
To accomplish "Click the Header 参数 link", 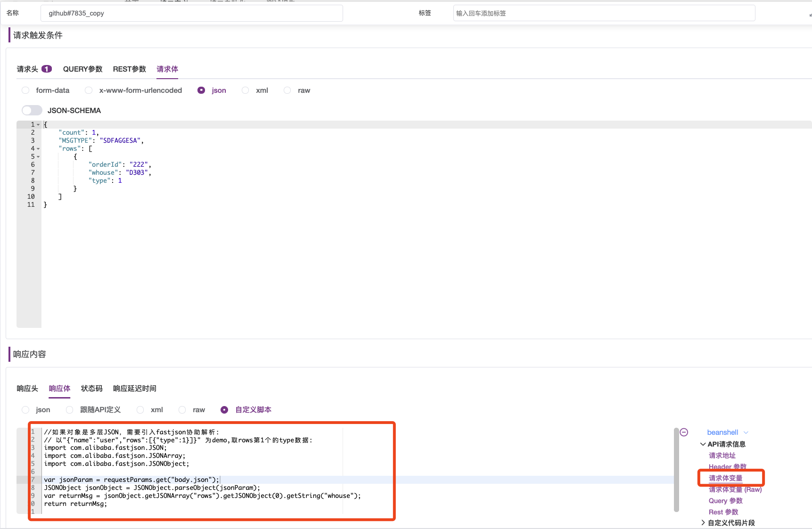I will [x=727, y=466].
